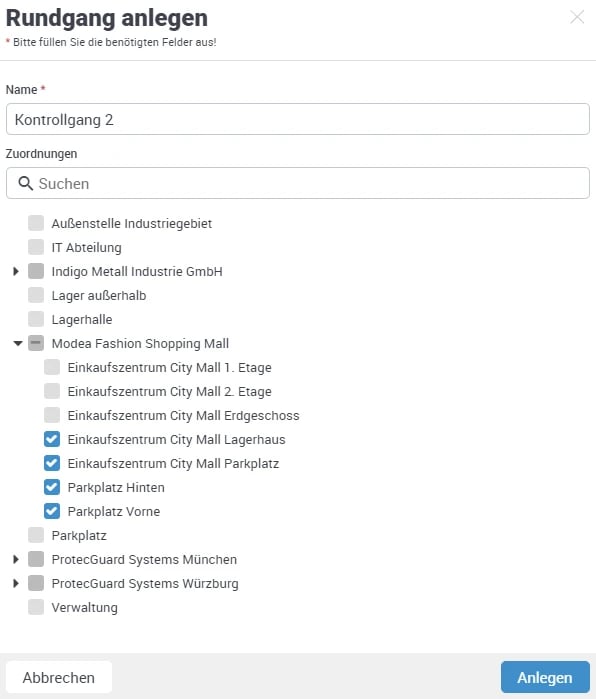Click the magnifier icon in the Suchen field

coord(25,183)
